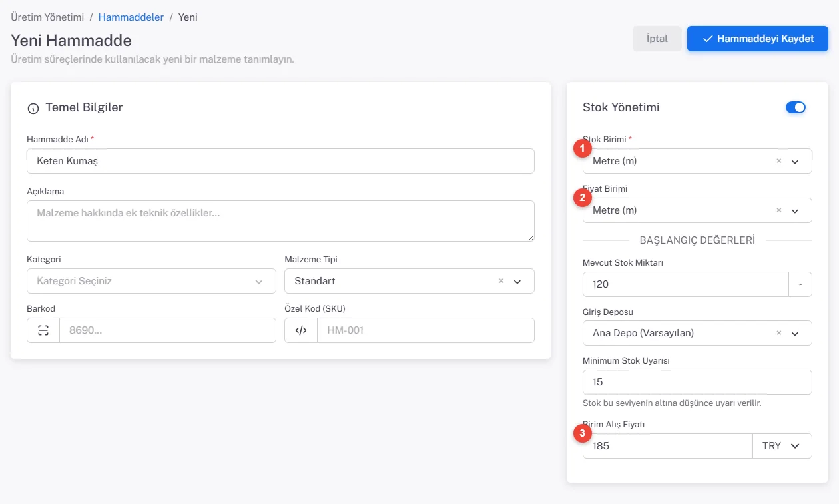Screen dimensions: 839x504
Task: Clear the Fiyat Birimi selection
Action: coord(779,210)
